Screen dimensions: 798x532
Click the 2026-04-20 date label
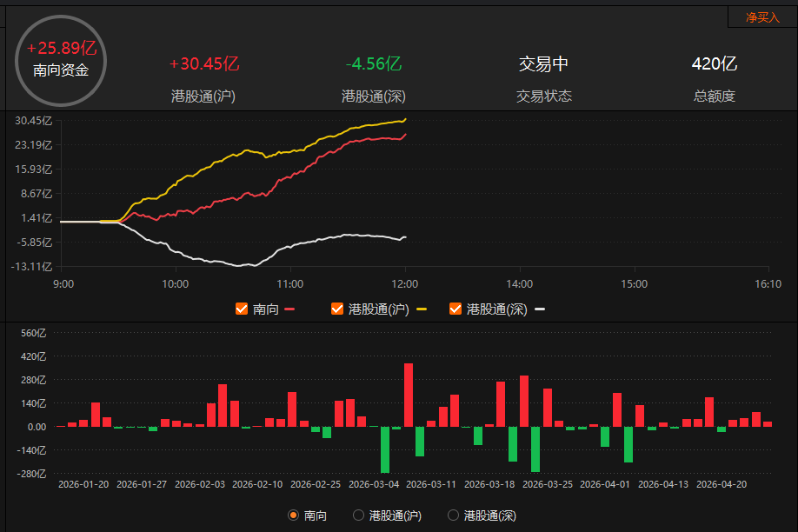[722, 484]
